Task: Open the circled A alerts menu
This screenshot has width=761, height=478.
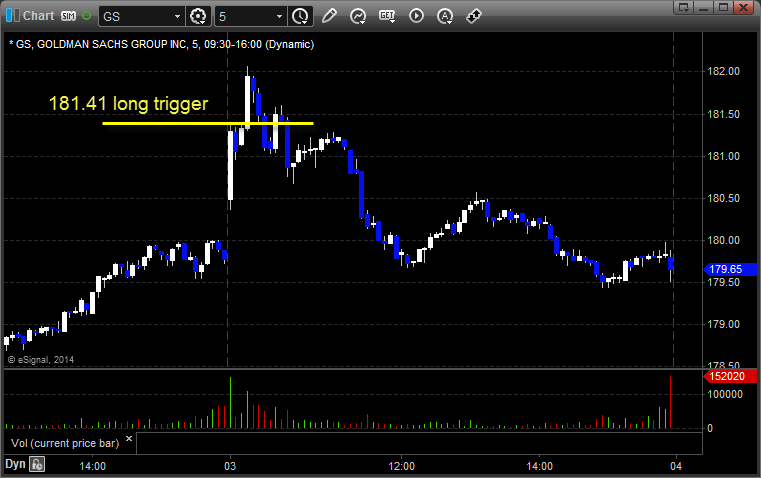Action: (445, 16)
